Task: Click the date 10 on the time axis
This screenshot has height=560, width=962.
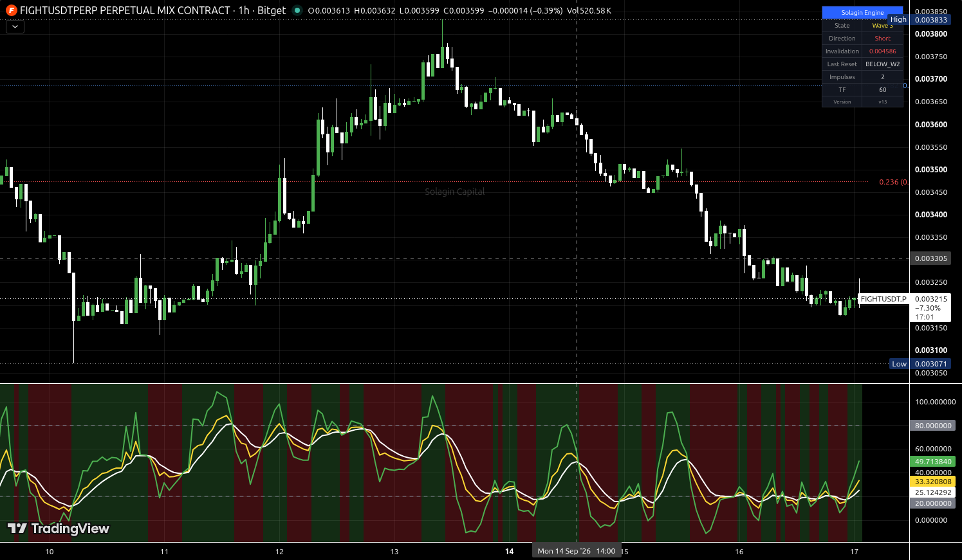Action: pos(50,552)
